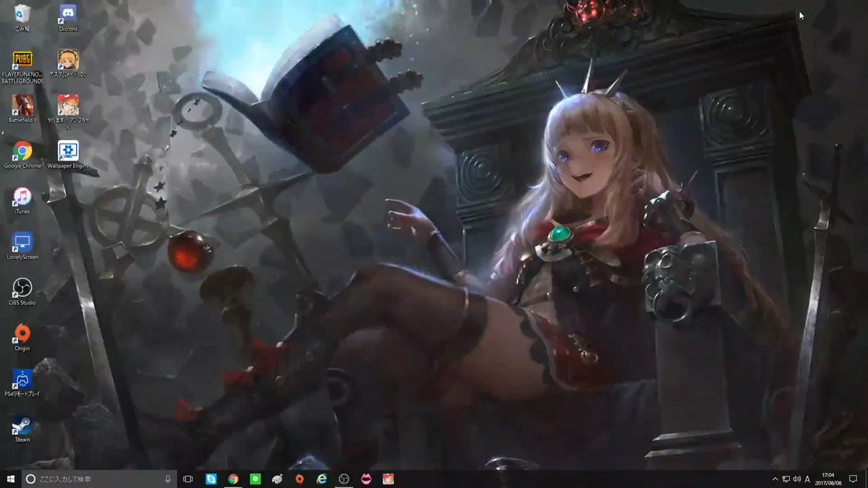Open the anime character app on the taskbar
The height and width of the screenshot is (488, 868).
click(x=388, y=479)
